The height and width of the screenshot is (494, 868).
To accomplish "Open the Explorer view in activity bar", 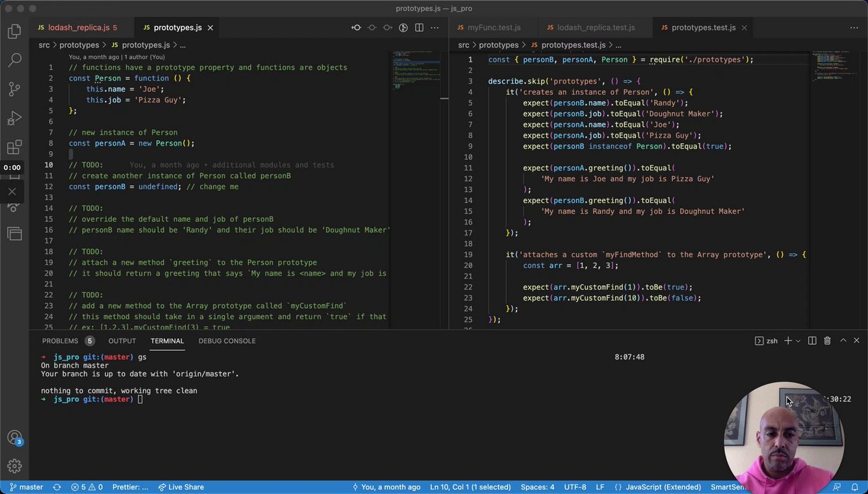I will pos(14,31).
